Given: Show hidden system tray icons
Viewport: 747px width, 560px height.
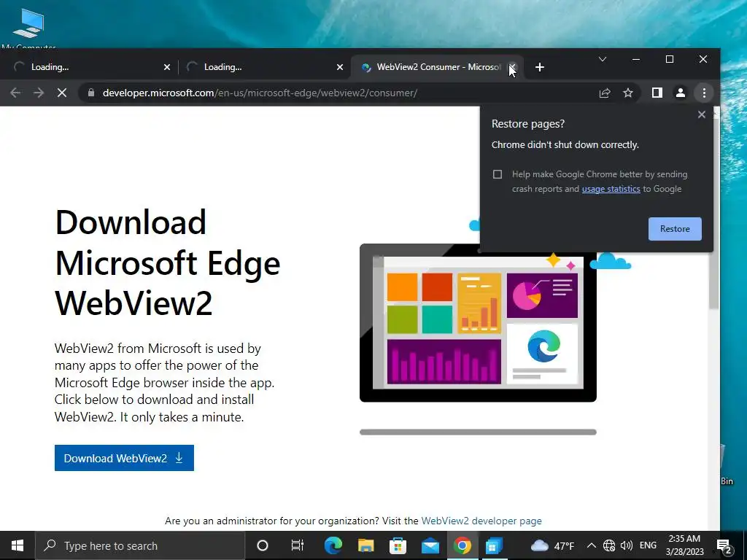Looking at the screenshot, I should (x=591, y=545).
